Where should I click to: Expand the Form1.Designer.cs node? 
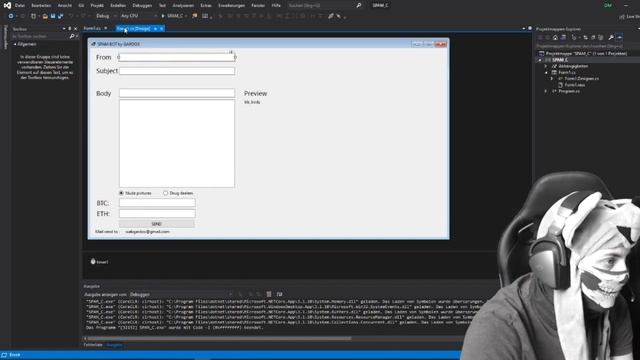click(552, 79)
